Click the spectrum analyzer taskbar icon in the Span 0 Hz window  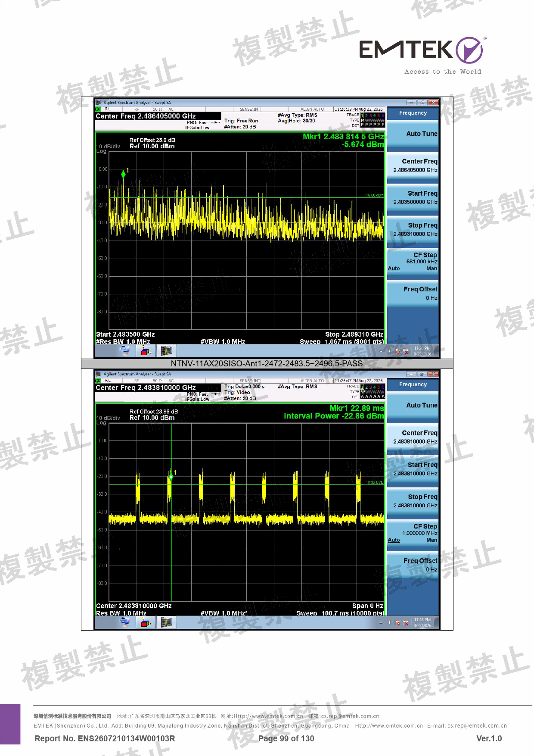tap(167, 622)
